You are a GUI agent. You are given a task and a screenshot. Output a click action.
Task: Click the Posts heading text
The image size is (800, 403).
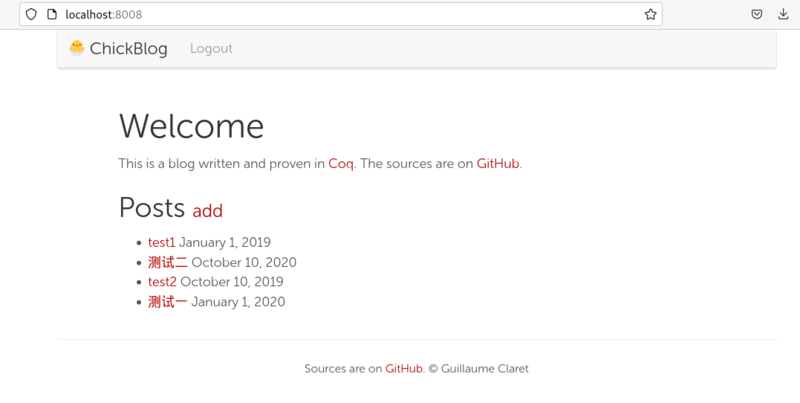[x=152, y=208]
